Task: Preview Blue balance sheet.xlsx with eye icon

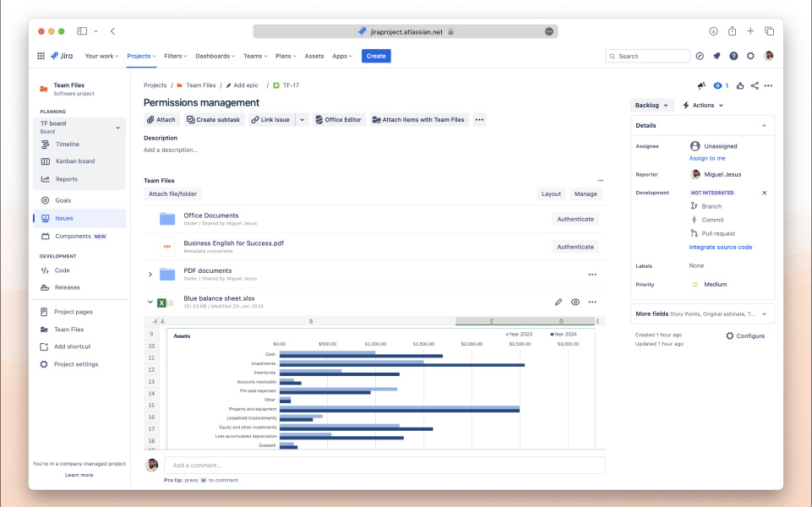Action: coord(575,302)
